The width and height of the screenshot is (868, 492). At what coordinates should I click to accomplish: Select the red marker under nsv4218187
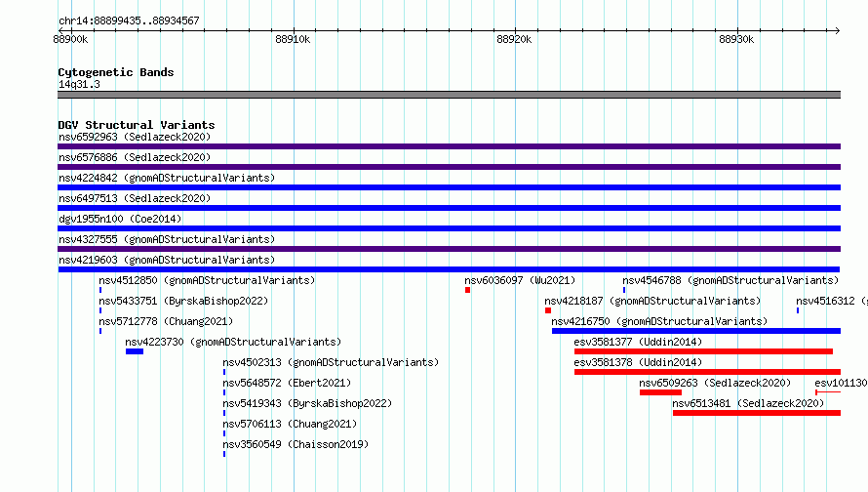pyautogui.click(x=548, y=310)
